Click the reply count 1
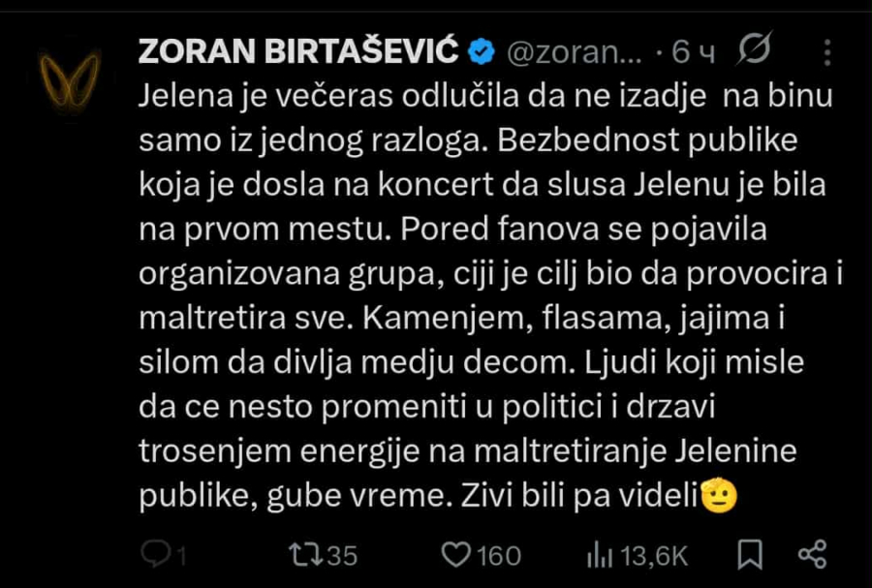Viewport: 872px width, 588px height. [180, 555]
